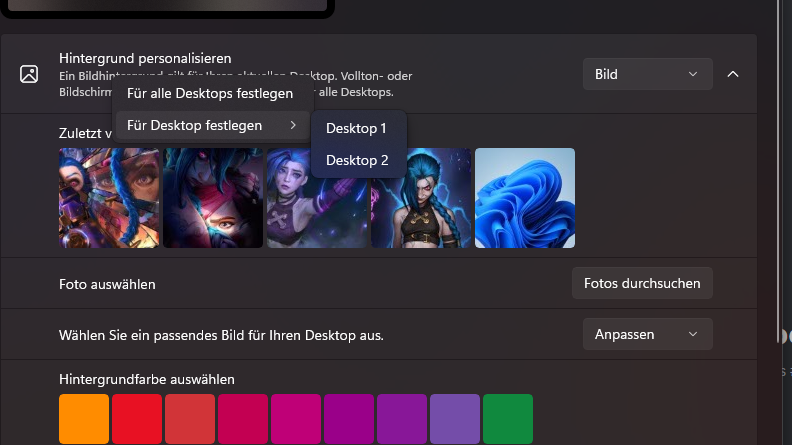
Task: Pick the collage Jinx wallpaper thumbnail
Action: [109, 198]
